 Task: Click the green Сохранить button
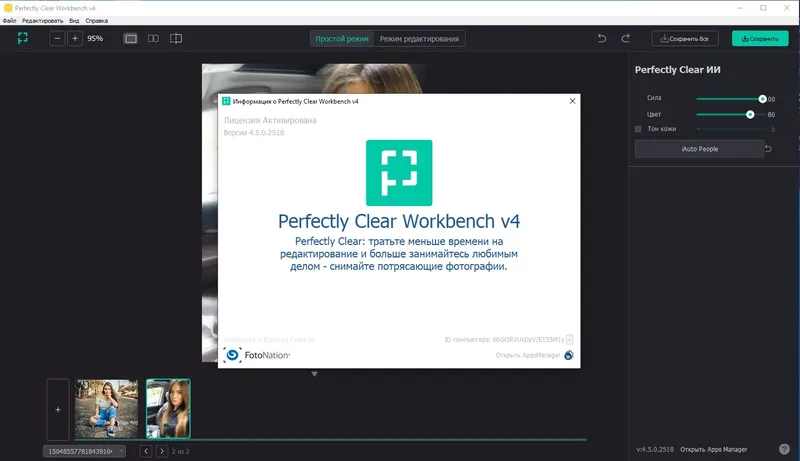click(760, 39)
